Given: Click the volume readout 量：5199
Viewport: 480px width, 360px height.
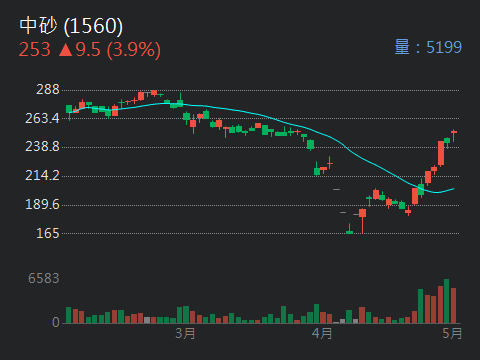Looking at the screenshot, I should click(428, 47).
